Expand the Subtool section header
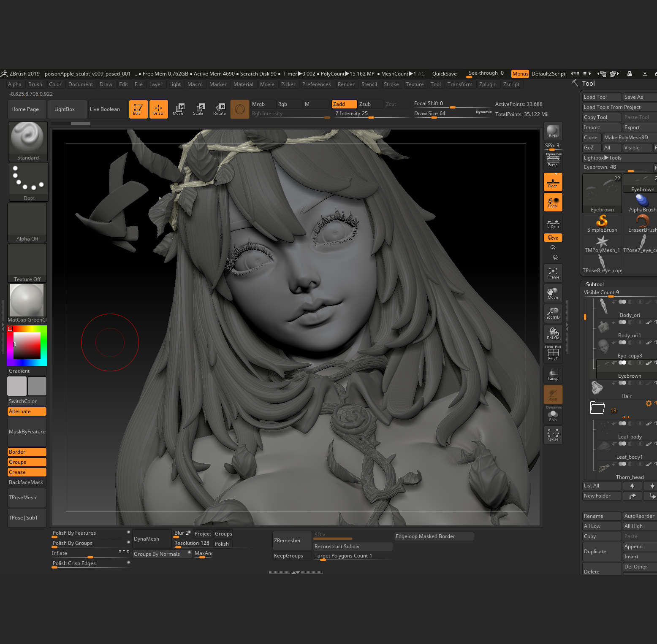Screen dimensions: 657x644 click(595, 284)
